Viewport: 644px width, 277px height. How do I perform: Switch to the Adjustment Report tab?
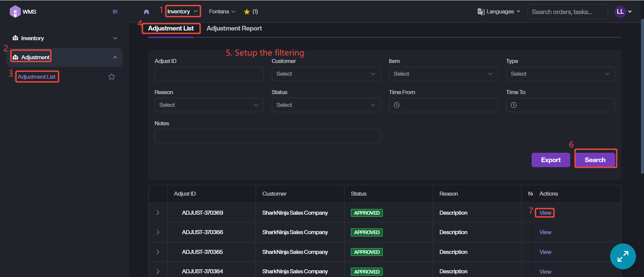click(x=234, y=28)
